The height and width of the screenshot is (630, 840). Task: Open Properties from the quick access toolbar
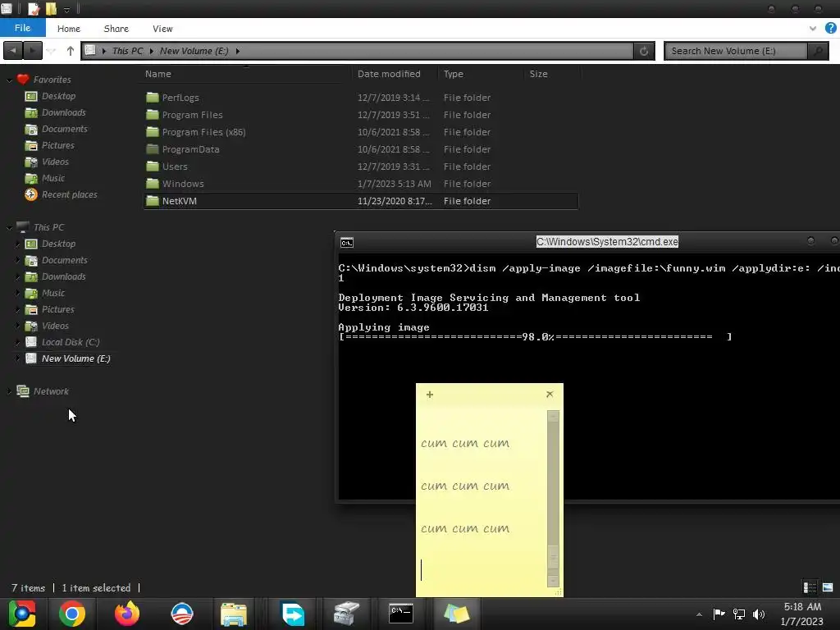[x=33, y=8]
